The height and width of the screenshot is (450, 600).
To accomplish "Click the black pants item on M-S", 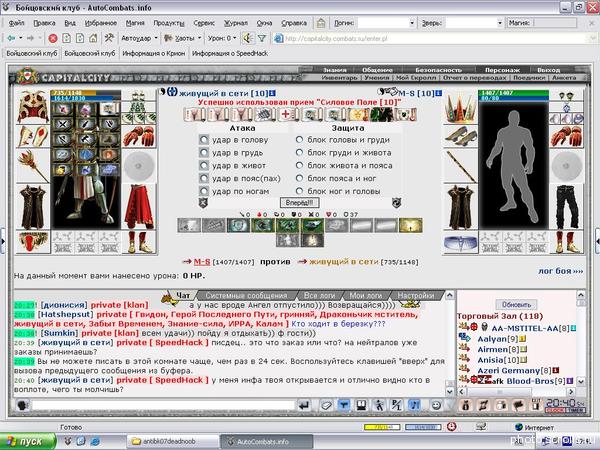I will [567, 207].
